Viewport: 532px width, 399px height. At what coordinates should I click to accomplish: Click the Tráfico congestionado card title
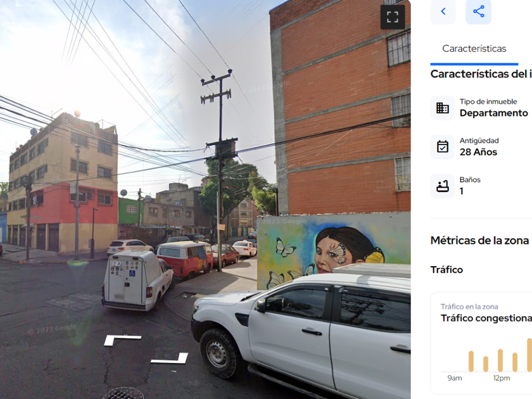(x=486, y=318)
